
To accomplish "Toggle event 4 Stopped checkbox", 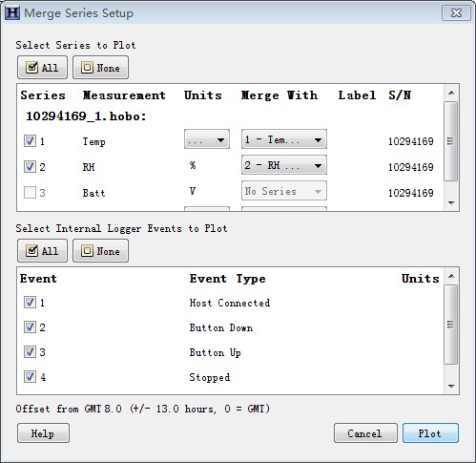I will [x=30, y=377].
